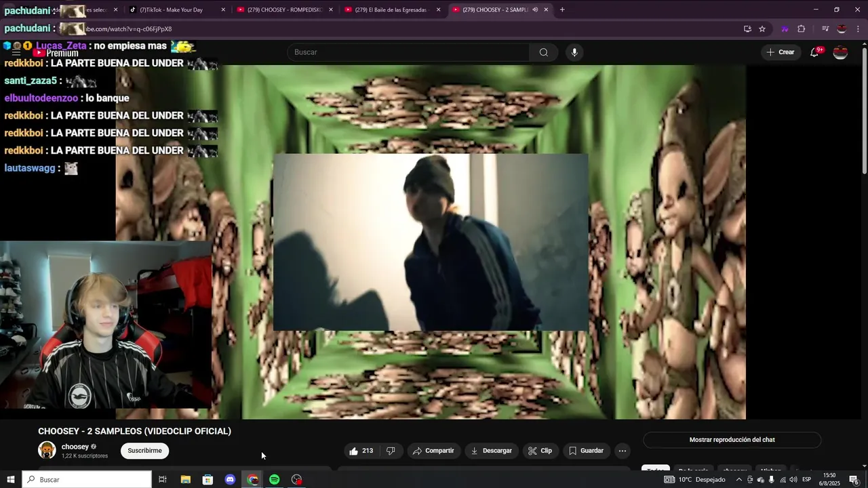Close the TikTok tab
Viewport: 868px width, 488px height.
click(x=223, y=9)
